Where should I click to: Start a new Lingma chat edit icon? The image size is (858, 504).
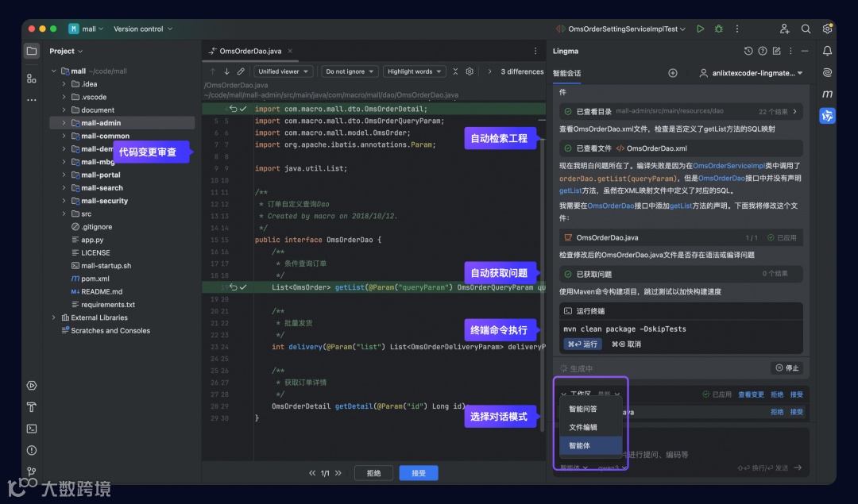point(776,51)
